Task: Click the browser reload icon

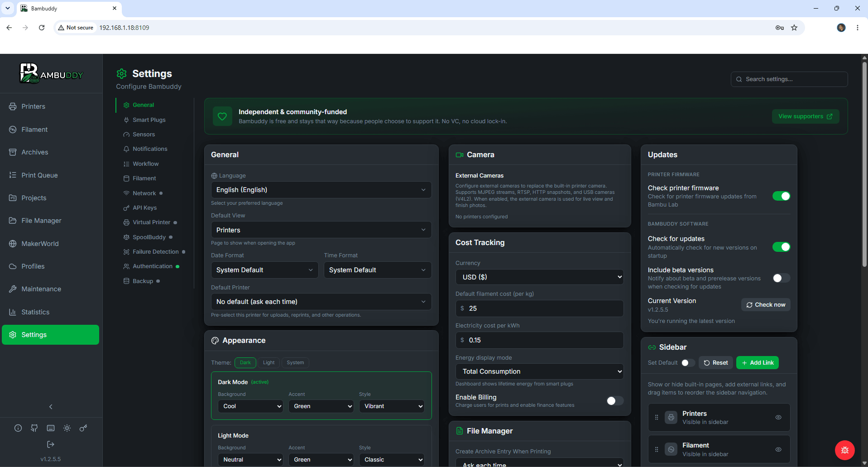Action: tap(42, 28)
